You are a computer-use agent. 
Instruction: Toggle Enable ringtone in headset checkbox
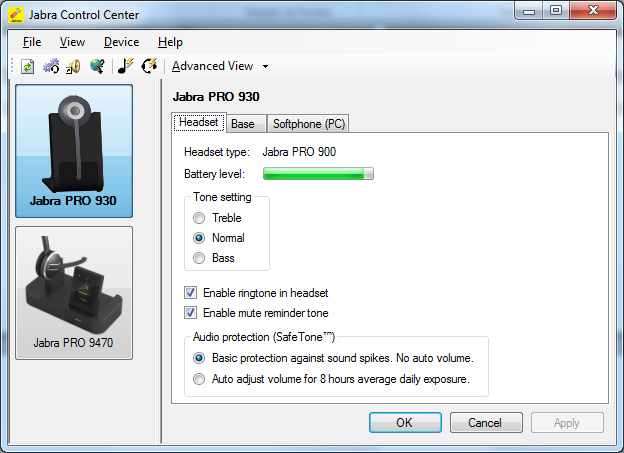[x=256, y=293]
